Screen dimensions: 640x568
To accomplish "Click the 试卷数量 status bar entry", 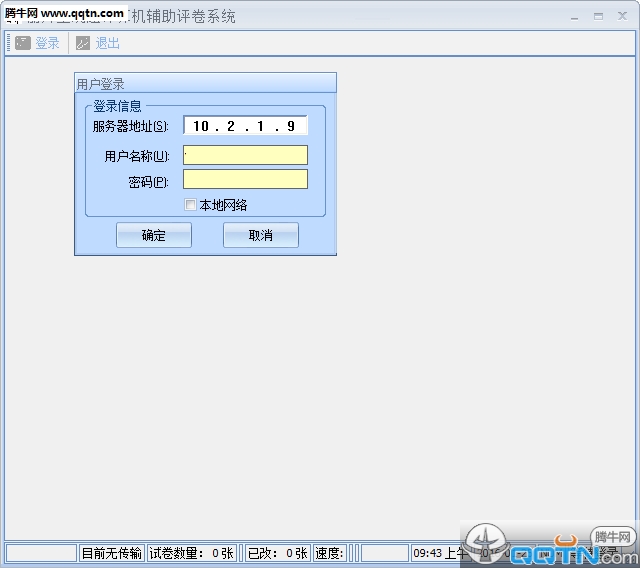I will 191,553.
